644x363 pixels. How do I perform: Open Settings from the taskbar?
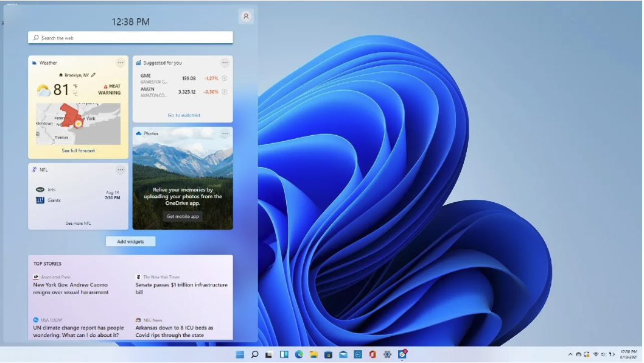click(x=387, y=355)
